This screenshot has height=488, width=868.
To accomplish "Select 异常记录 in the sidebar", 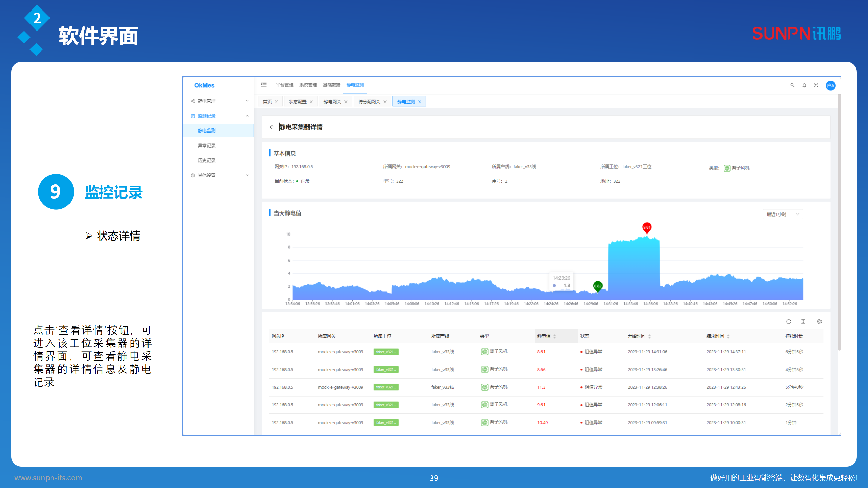I will pos(206,146).
